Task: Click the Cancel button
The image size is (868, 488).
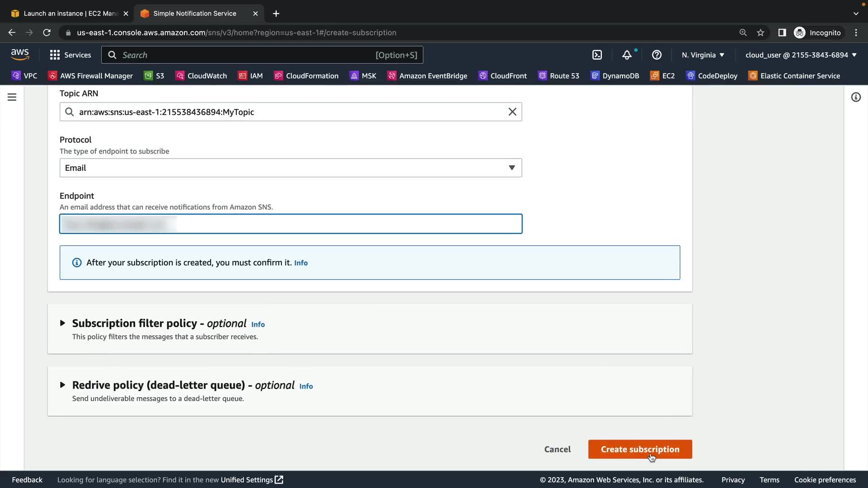Action: click(x=557, y=449)
